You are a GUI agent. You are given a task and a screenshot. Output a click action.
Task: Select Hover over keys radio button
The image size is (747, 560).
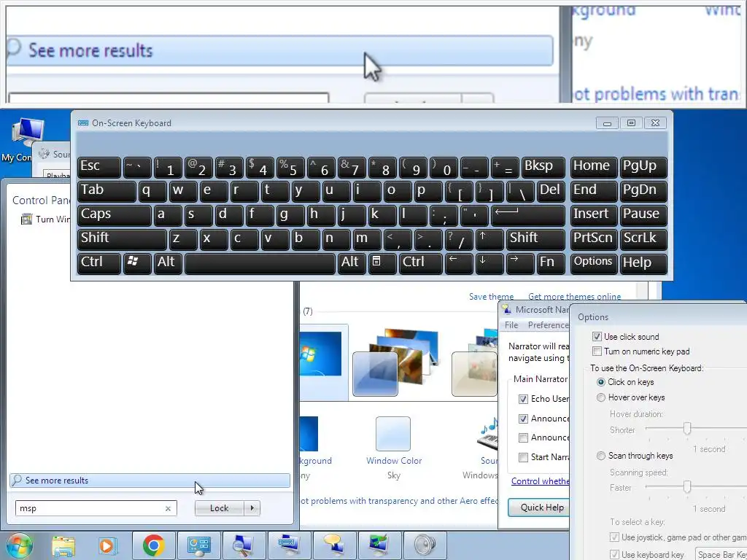pos(601,397)
